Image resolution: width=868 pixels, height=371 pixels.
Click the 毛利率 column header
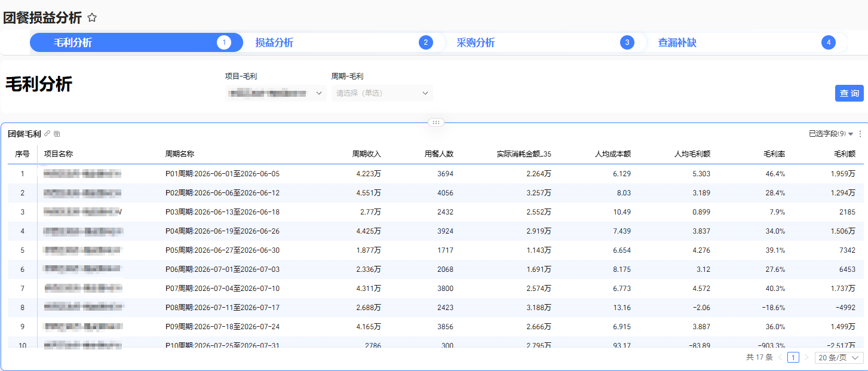[x=775, y=154]
